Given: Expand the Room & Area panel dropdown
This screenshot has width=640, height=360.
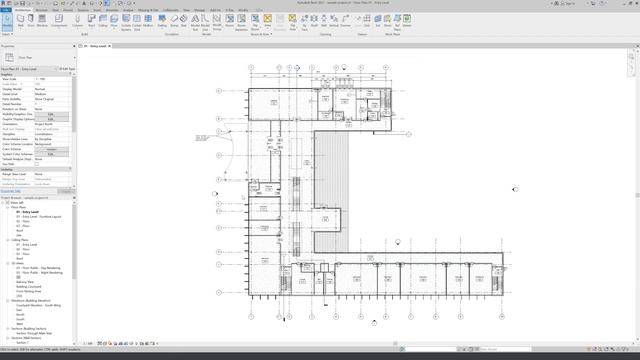Looking at the screenshot, I should (261, 34).
